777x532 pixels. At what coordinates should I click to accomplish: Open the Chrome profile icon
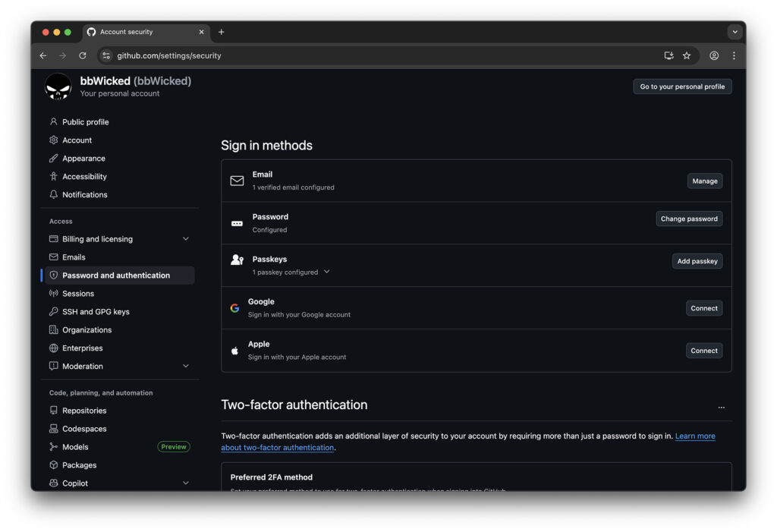coord(714,55)
